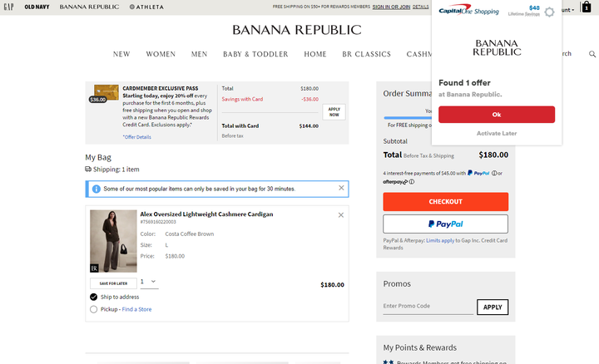Click the search magnifier icon
Viewport: 599px width, 364px height.
[x=592, y=54]
